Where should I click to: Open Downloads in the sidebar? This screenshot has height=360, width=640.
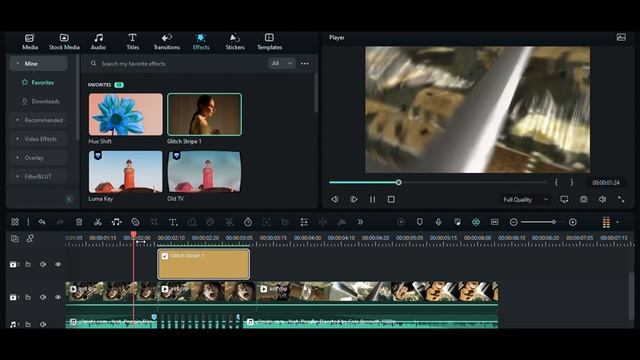[41, 101]
